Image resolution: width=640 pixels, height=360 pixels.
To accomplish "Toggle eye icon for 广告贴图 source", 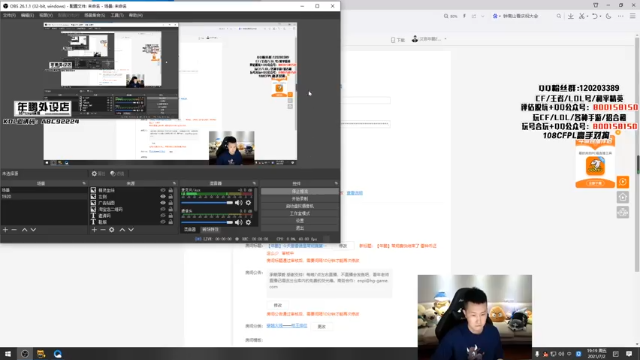I will point(163,203).
